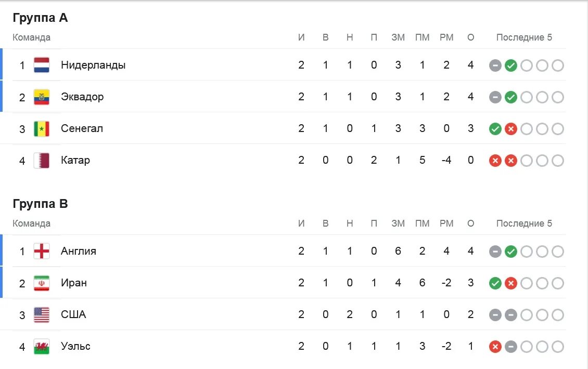
Task: Select the Senegal flag icon
Action: coord(42,129)
